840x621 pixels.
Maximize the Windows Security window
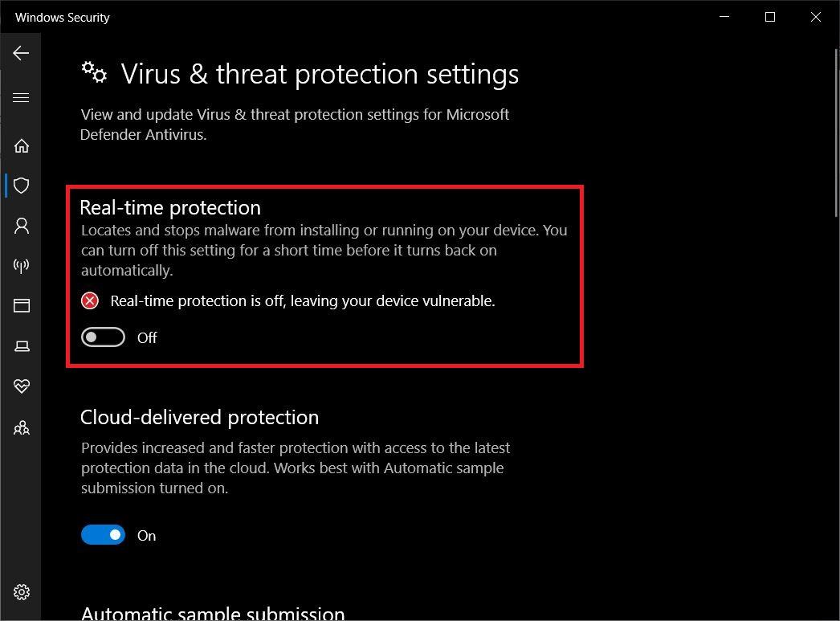pyautogui.click(x=770, y=17)
